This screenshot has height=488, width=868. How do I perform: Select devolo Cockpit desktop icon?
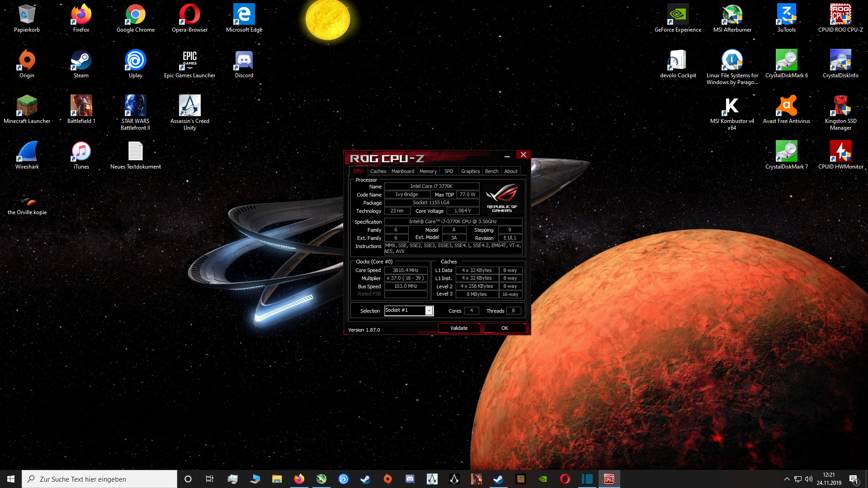click(x=678, y=64)
